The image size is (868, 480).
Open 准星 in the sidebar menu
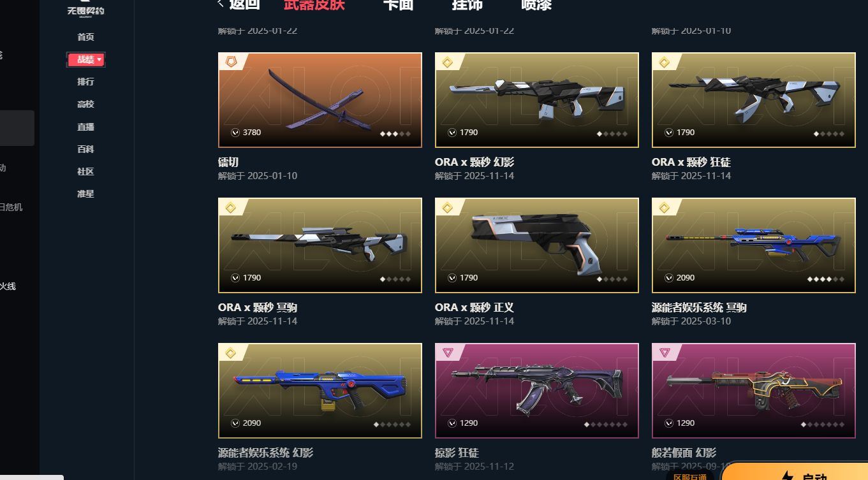pos(85,194)
